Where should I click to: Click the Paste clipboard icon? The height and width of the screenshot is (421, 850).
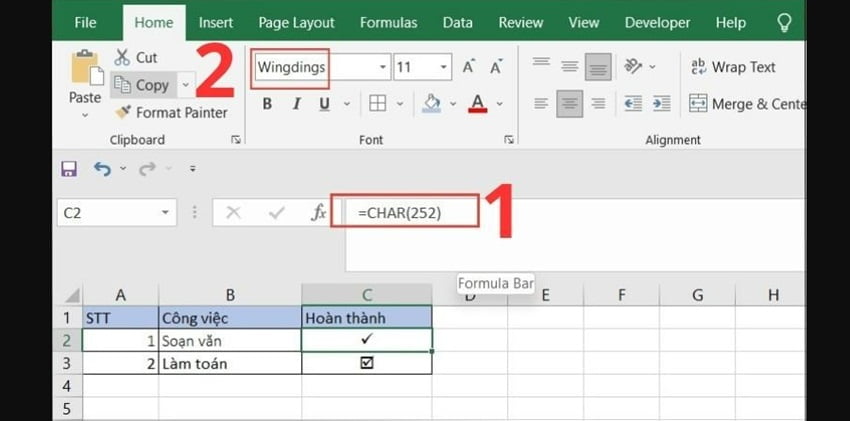87,68
